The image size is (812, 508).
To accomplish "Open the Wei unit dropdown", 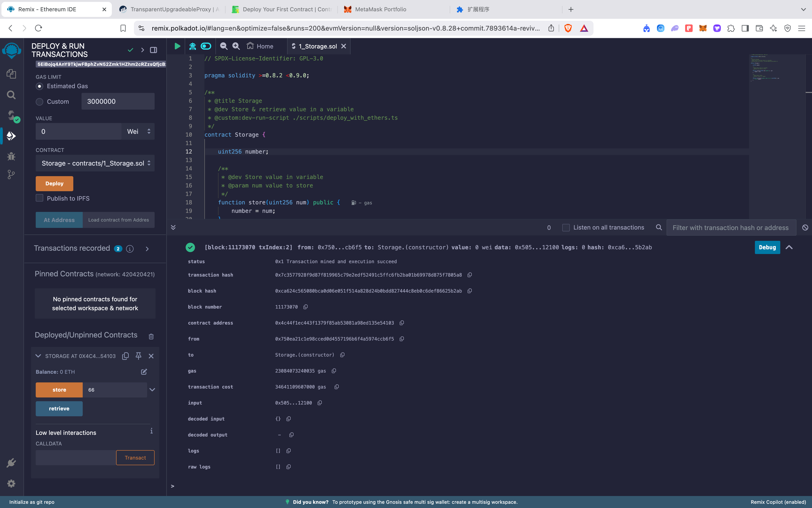I will point(138,131).
